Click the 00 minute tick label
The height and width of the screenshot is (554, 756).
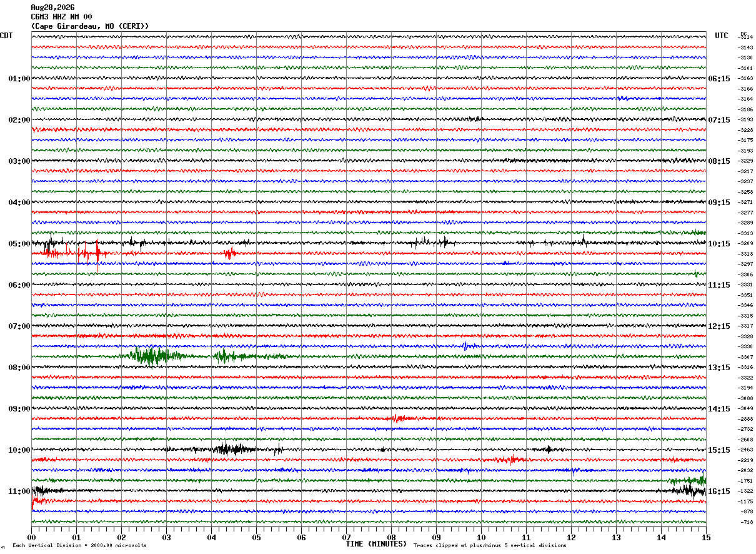[x=31, y=537]
